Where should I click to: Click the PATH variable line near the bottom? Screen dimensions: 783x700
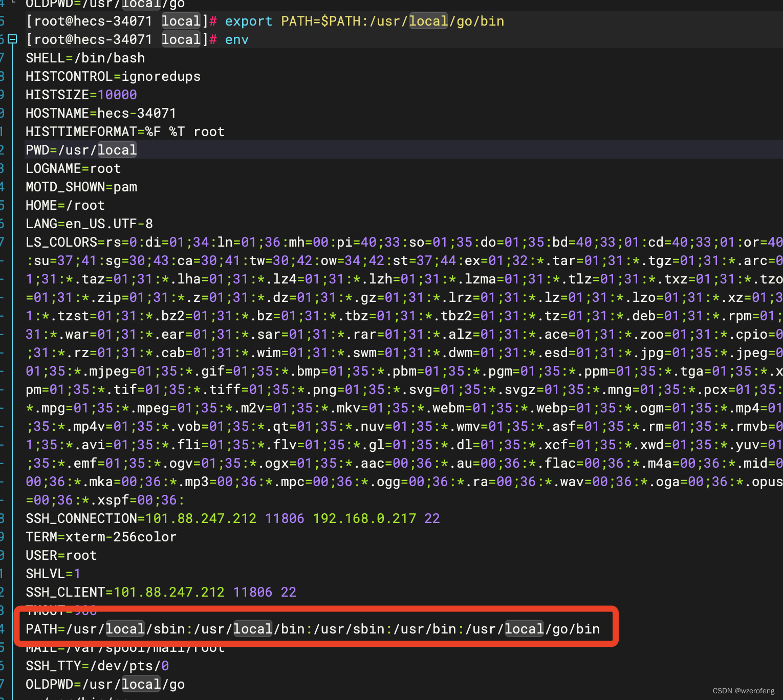tap(313, 629)
